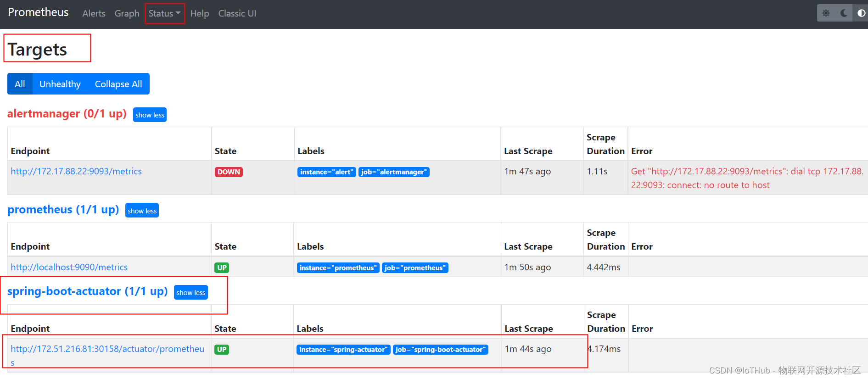868x379 pixels.
Task: Open endpoint http://172.17.88.22:9093/metrics
Action: tap(76, 171)
